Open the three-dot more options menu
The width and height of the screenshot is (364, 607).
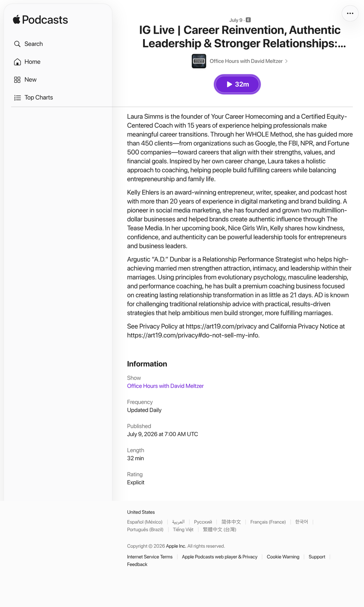click(x=350, y=13)
